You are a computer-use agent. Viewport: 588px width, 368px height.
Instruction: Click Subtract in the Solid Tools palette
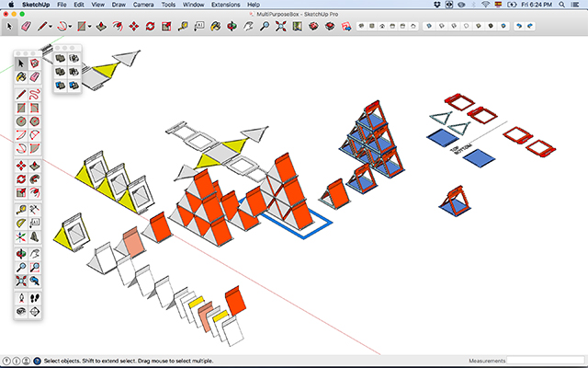pos(73,72)
